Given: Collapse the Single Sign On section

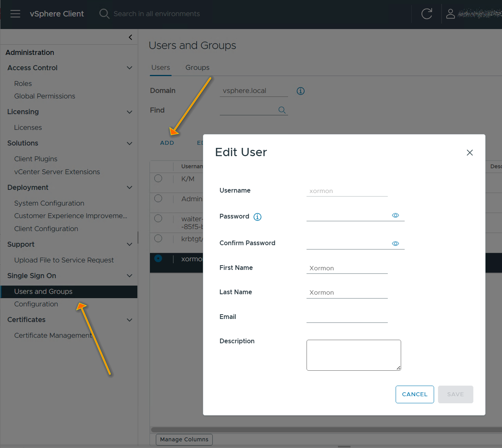Looking at the screenshot, I should [x=130, y=276].
